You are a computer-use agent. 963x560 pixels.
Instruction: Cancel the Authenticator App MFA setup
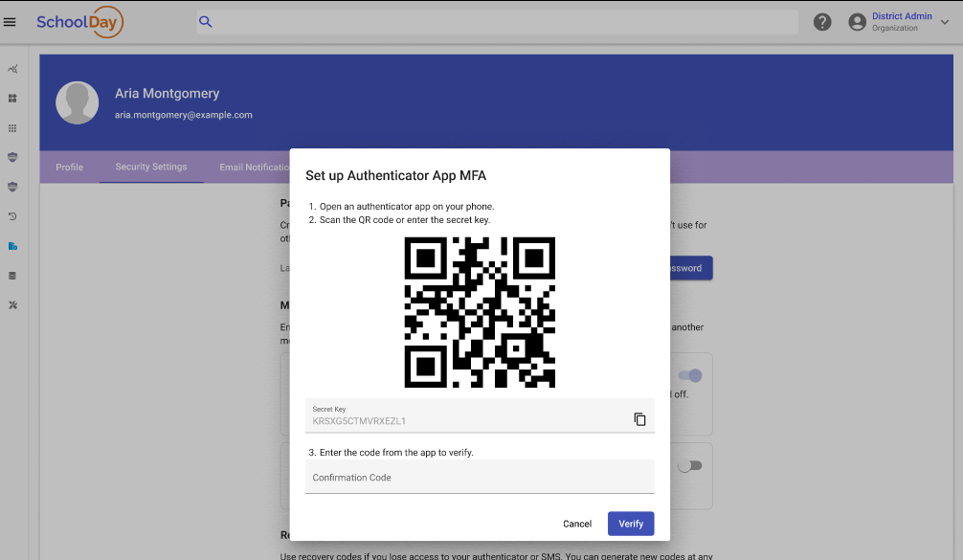(x=576, y=524)
